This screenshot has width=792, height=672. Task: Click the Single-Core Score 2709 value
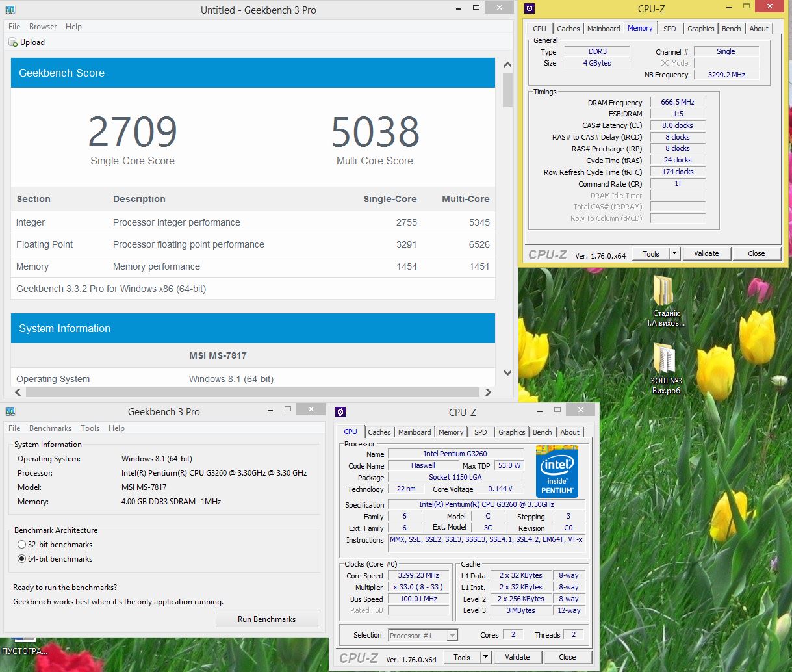tap(133, 132)
